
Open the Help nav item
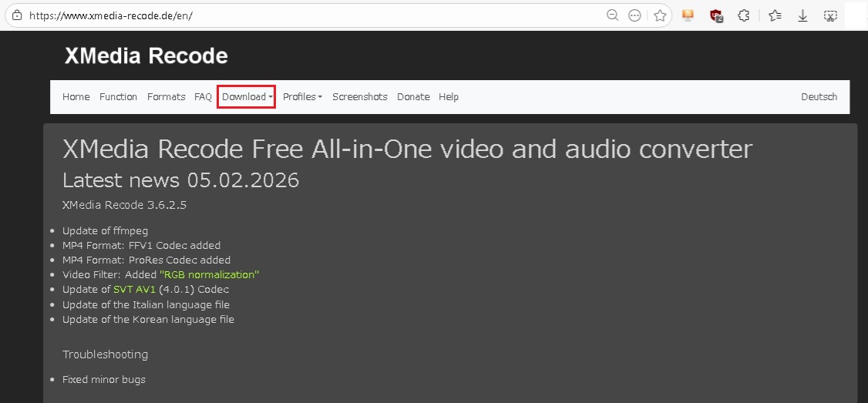[x=449, y=97]
